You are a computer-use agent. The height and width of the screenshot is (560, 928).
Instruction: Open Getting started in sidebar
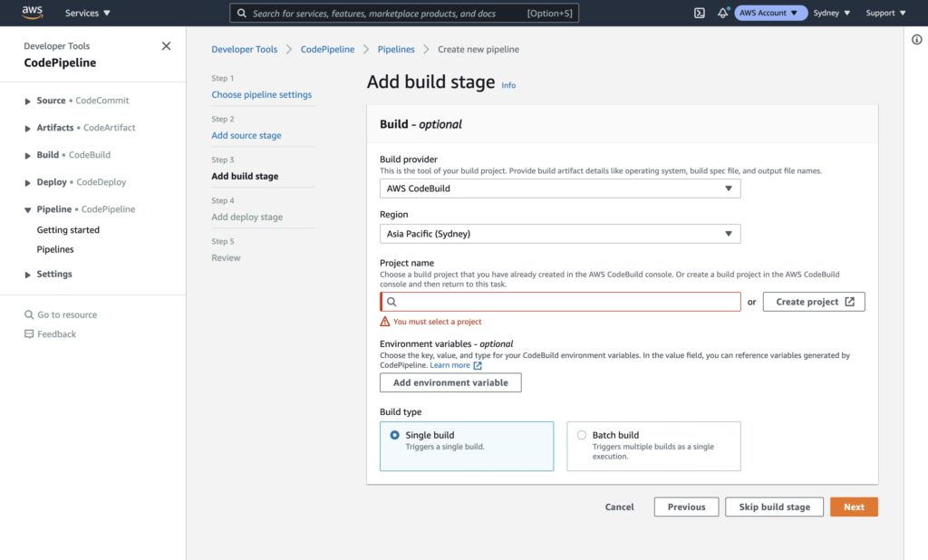coord(68,229)
